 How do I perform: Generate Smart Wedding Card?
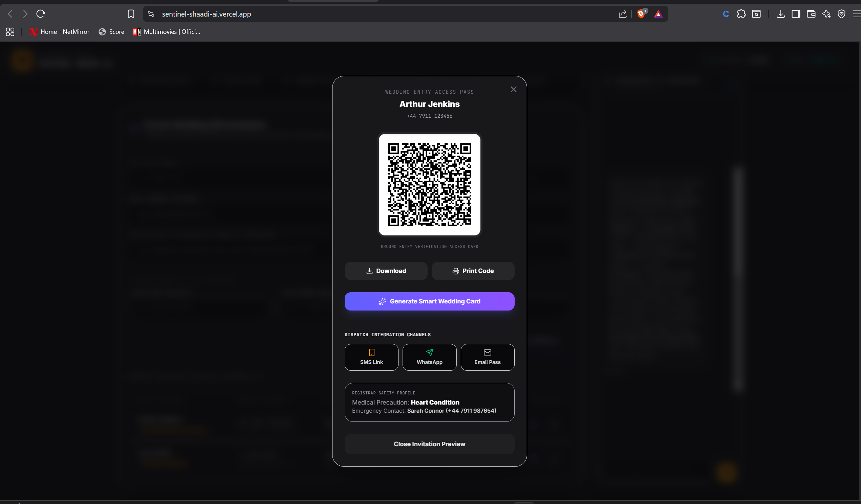coord(429,301)
